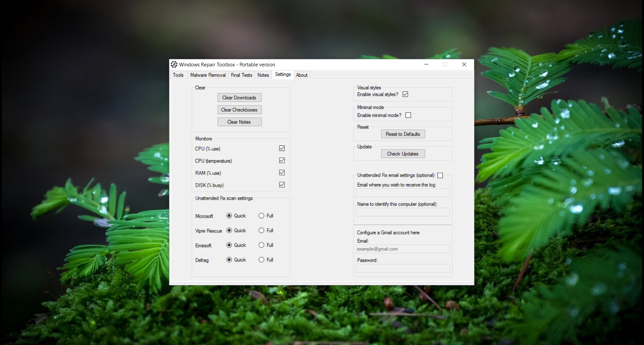Choose Full option for Defrag
Image resolution: width=644 pixels, height=345 pixels.
(x=262, y=260)
